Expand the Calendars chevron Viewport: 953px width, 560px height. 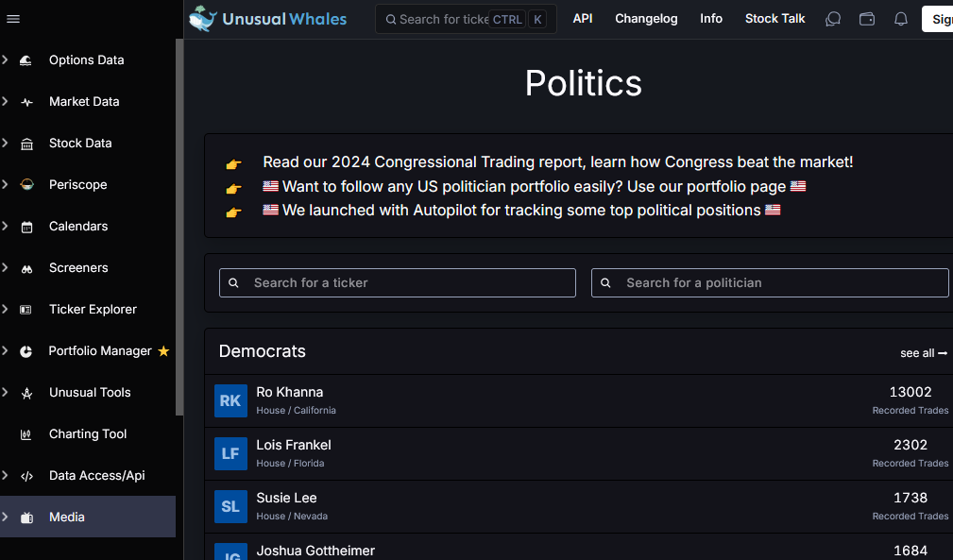[x=5, y=226]
